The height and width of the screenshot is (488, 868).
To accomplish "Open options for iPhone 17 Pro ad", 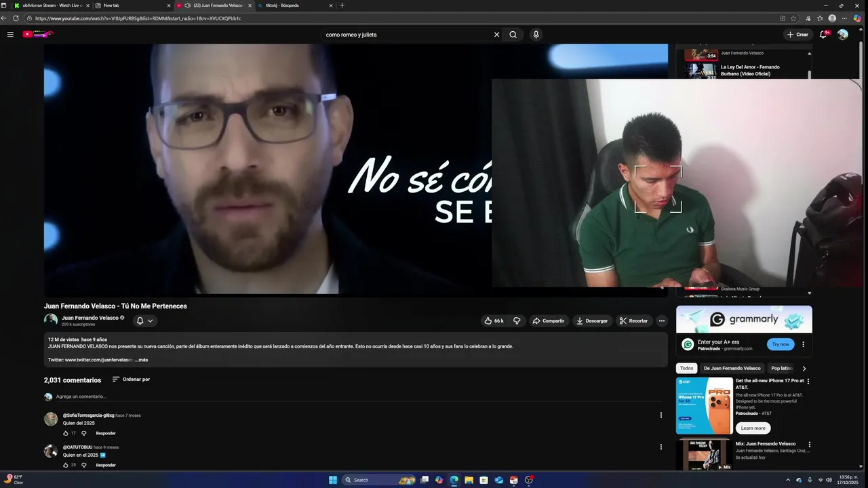I will click(x=808, y=382).
